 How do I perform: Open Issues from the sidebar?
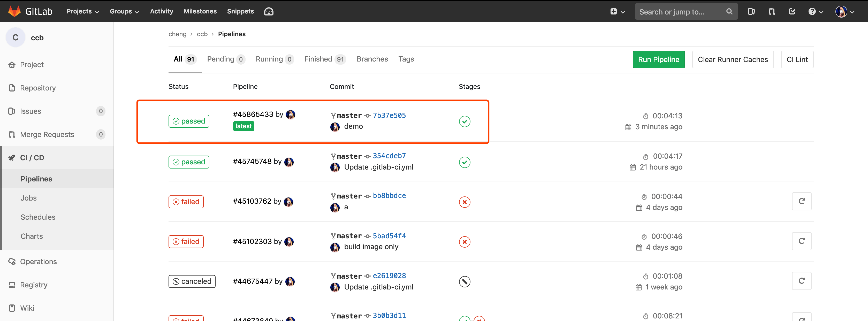coord(30,111)
